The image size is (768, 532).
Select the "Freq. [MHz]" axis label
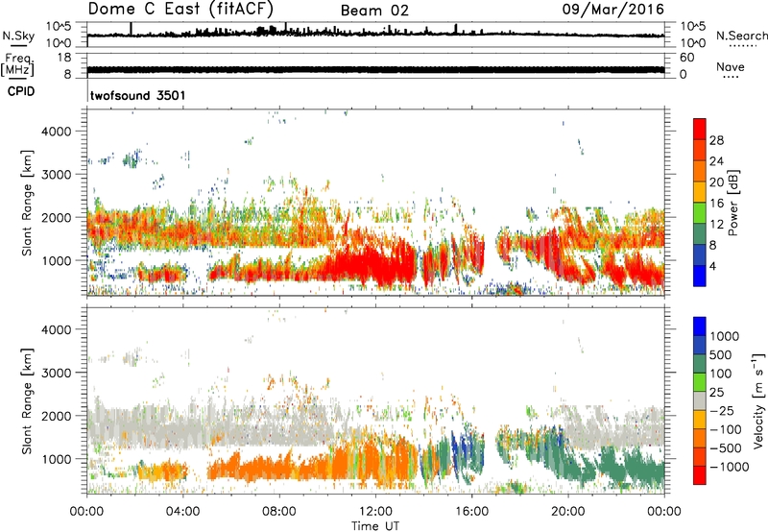tap(17, 64)
